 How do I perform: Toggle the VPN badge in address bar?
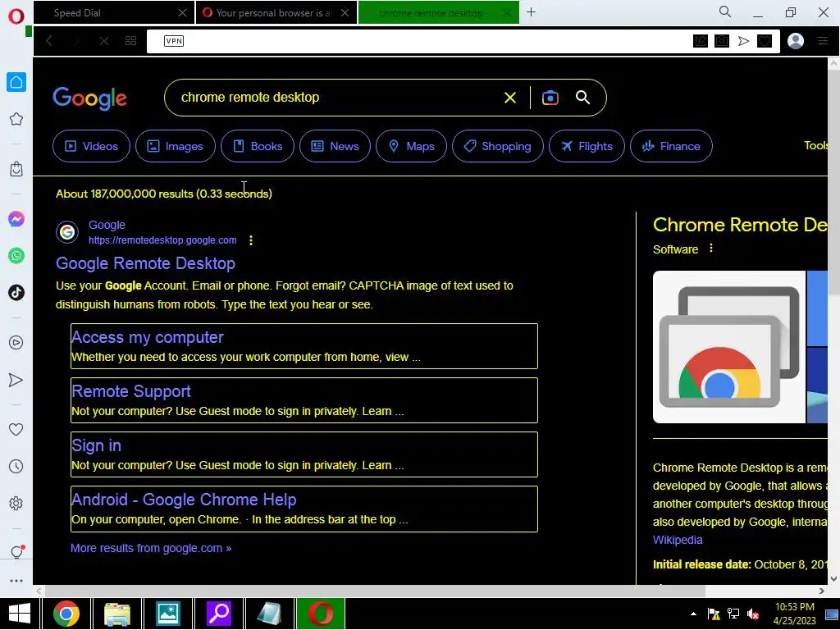point(174,41)
